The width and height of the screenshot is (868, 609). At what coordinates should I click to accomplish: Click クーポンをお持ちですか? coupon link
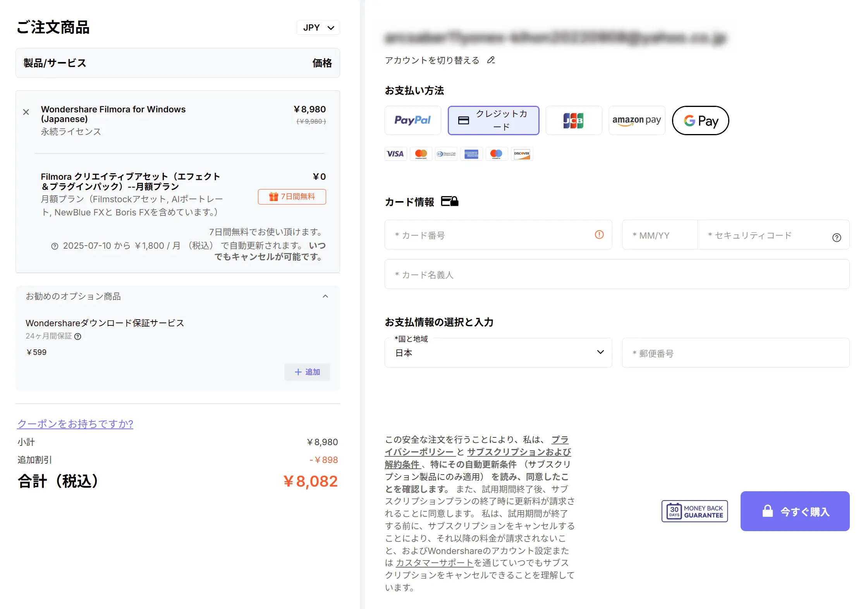pos(75,423)
